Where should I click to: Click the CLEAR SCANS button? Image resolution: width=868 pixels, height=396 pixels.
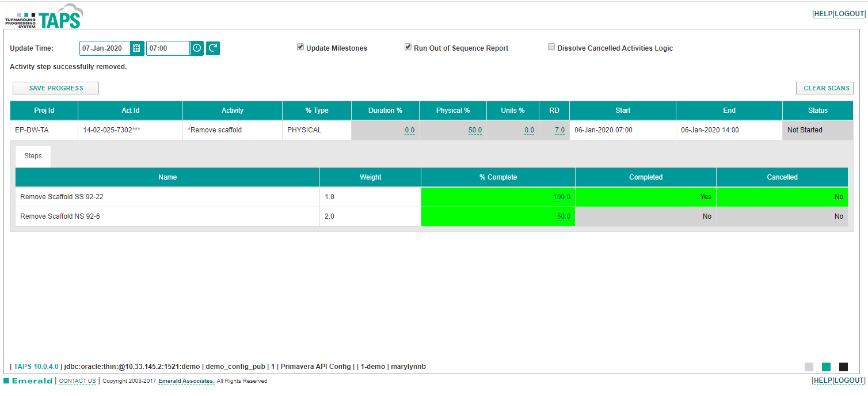point(825,87)
